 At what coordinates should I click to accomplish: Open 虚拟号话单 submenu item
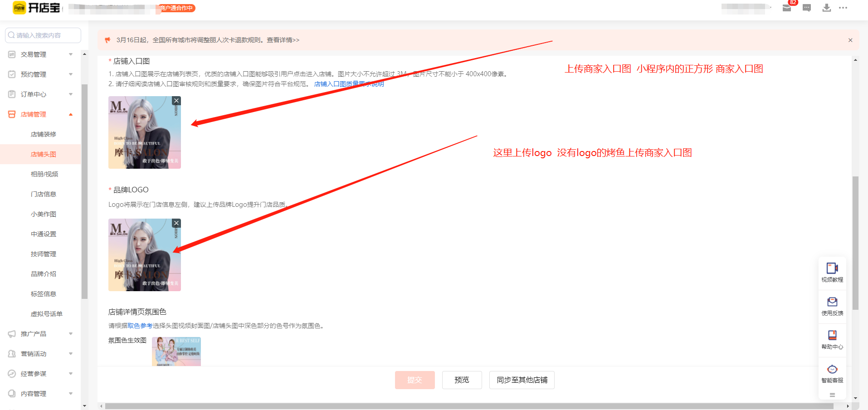pyautogui.click(x=47, y=314)
